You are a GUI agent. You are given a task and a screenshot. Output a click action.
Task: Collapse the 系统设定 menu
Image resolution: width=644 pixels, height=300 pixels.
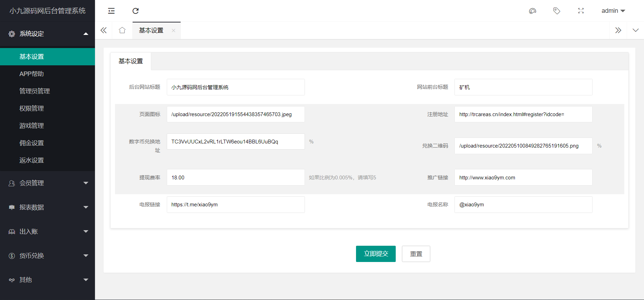point(48,34)
